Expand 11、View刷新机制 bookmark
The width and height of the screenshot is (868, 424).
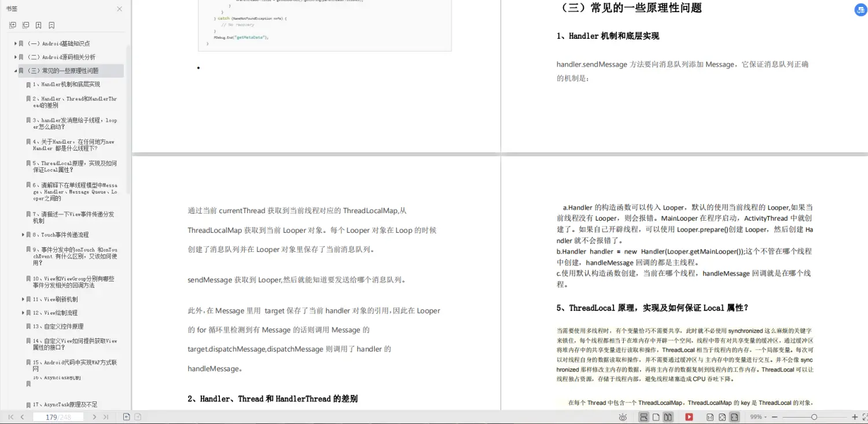(x=23, y=299)
